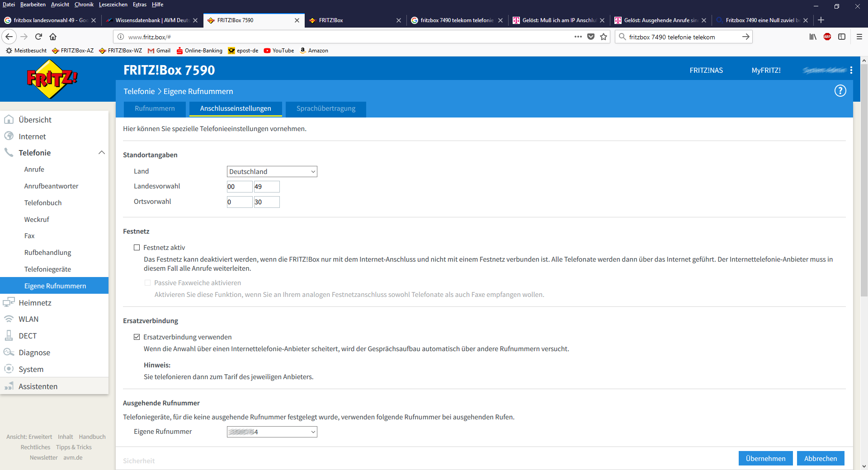
Task: Show site information icon in address bar
Action: (x=121, y=37)
